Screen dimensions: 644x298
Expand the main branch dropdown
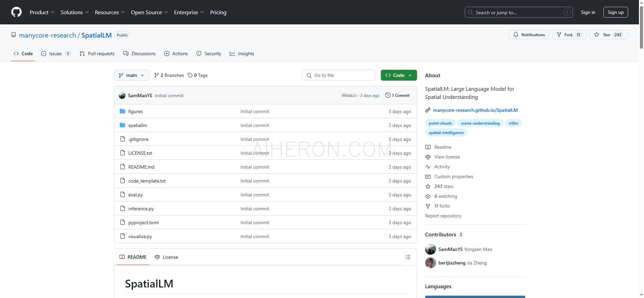pos(132,75)
